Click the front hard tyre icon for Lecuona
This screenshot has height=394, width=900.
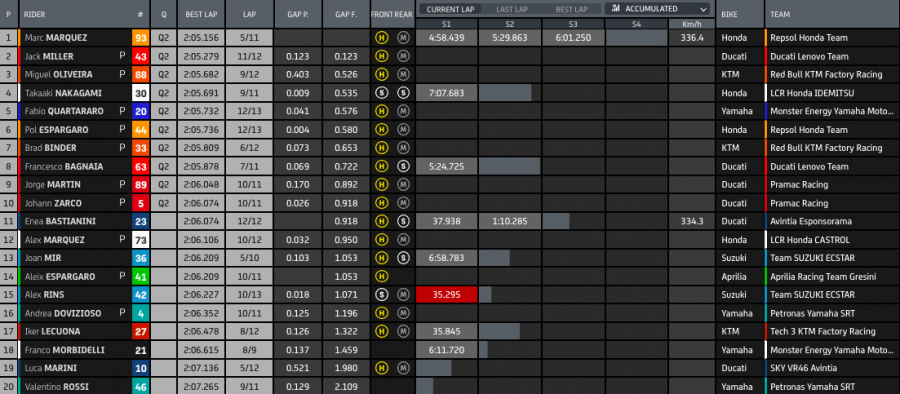pos(381,331)
